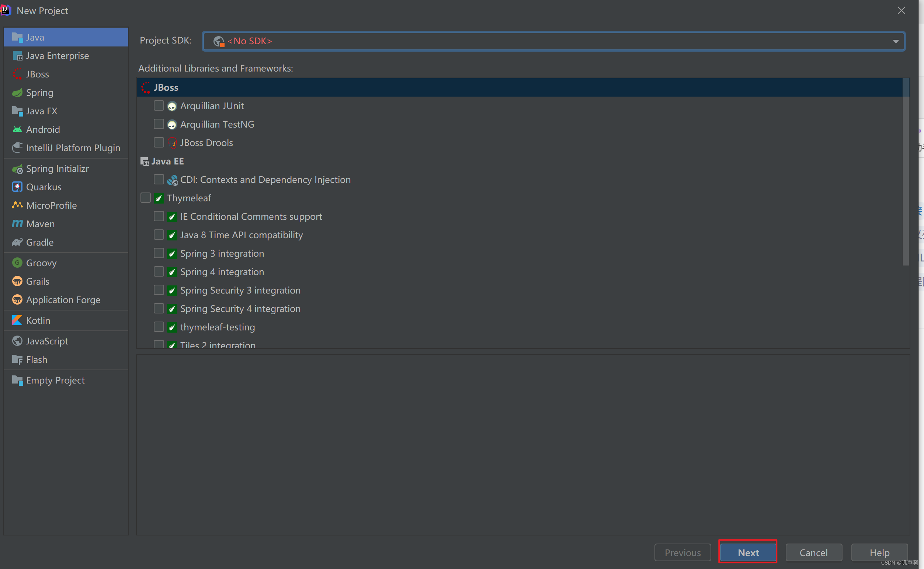The image size is (924, 569).
Task: Choose the Java Enterprise icon in sidebar
Action: tap(17, 56)
